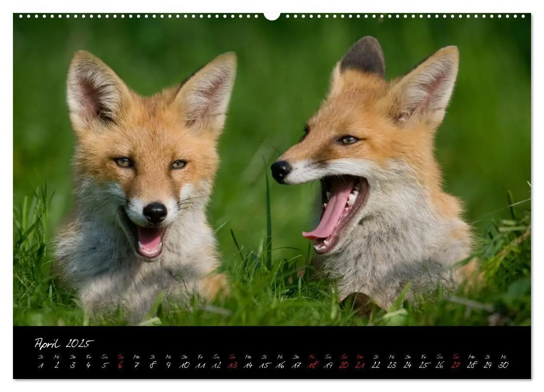Image resolution: width=544 pixels, height=392 pixels.
Task: Select Saturday date 12
Action: [216, 365]
